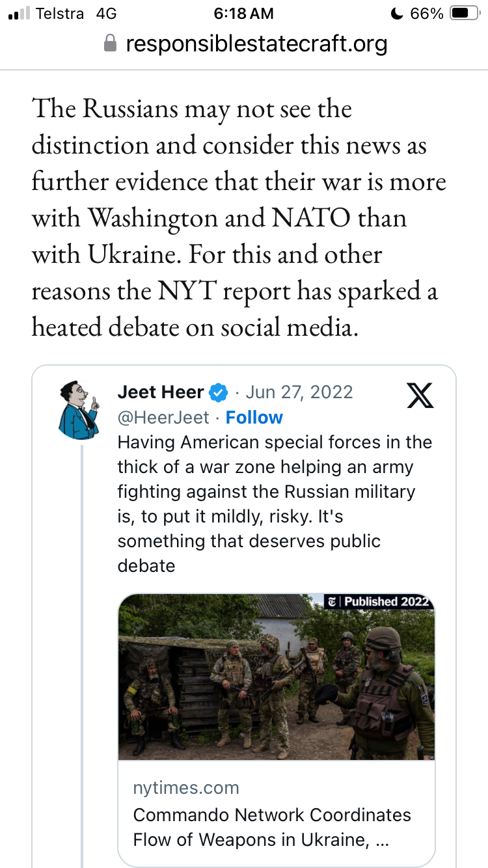
Task: Open the Jeet Heer name link
Action: (161, 392)
